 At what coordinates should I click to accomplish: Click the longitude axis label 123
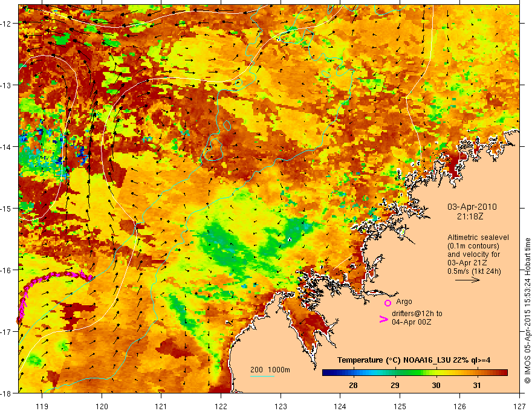[281, 406]
